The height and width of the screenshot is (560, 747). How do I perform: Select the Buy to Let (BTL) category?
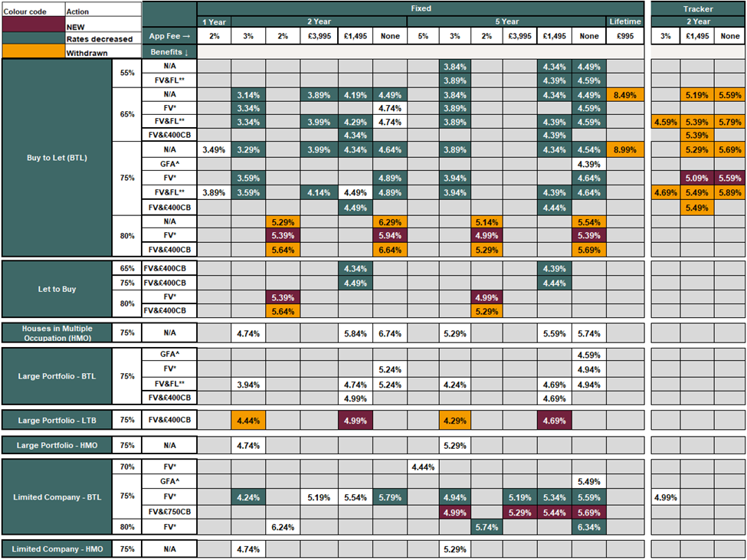pos(56,159)
